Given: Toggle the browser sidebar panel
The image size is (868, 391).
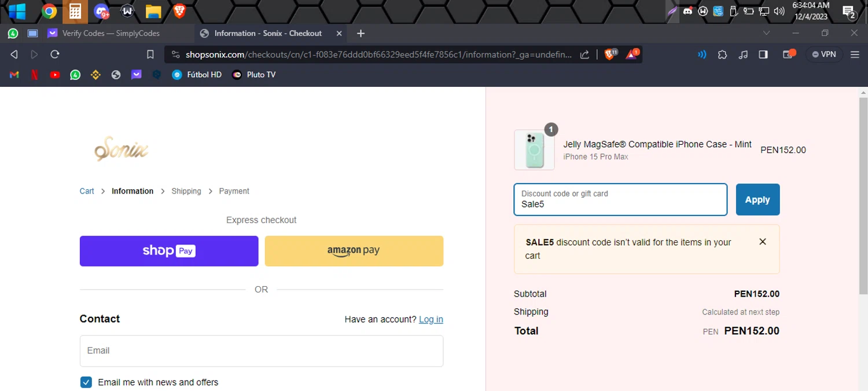Looking at the screenshot, I should tap(763, 54).
